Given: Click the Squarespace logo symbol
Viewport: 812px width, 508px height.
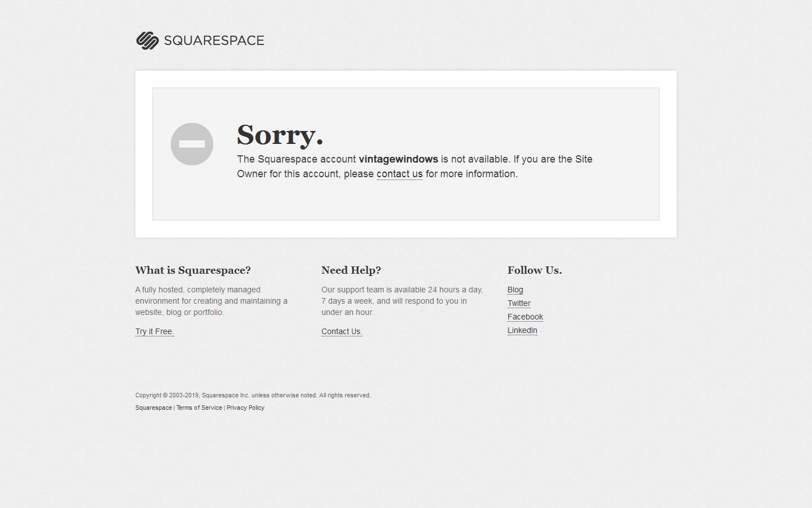Looking at the screenshot, I should pos(147,41).
